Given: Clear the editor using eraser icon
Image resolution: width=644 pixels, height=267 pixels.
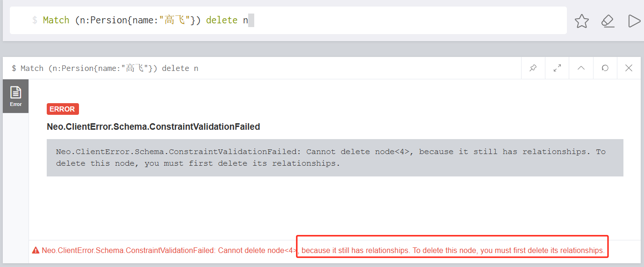Looking at the screenshot, I should [608, 21].
